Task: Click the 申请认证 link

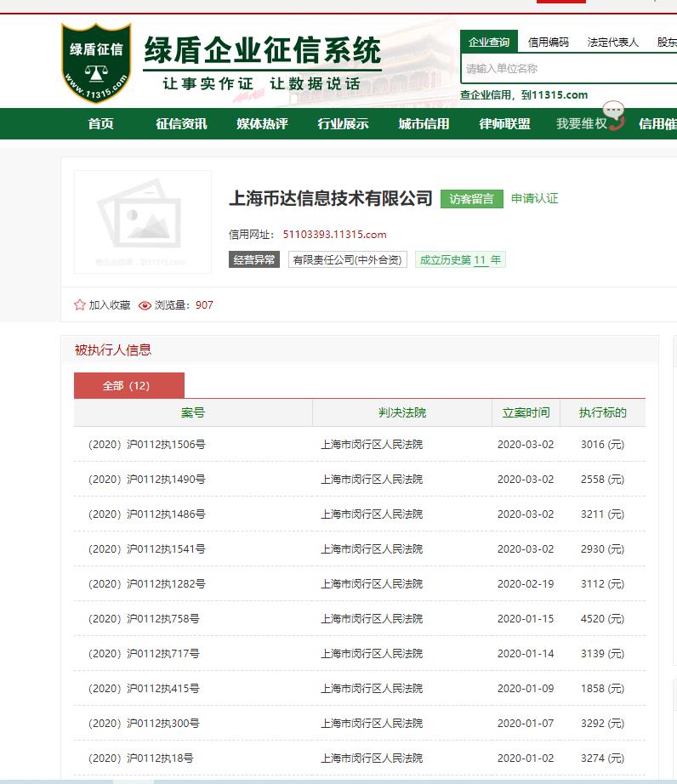Action: tap(534, 198)
